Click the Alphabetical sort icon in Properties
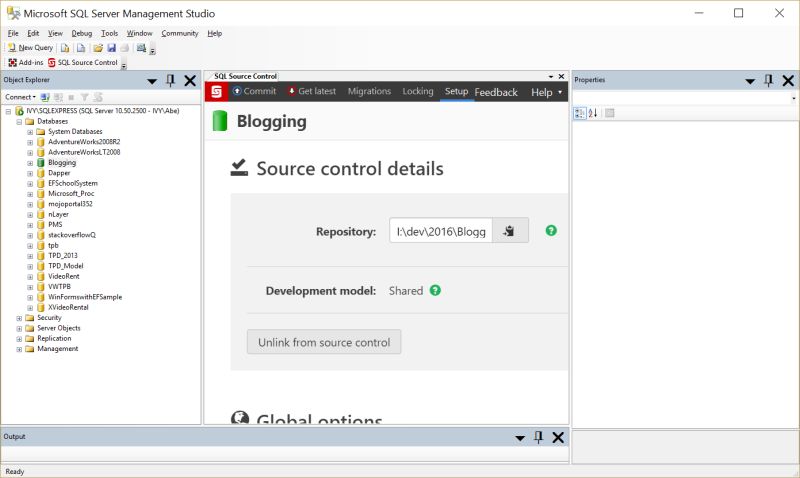This screenshot has width=800, height=478. 593,113
